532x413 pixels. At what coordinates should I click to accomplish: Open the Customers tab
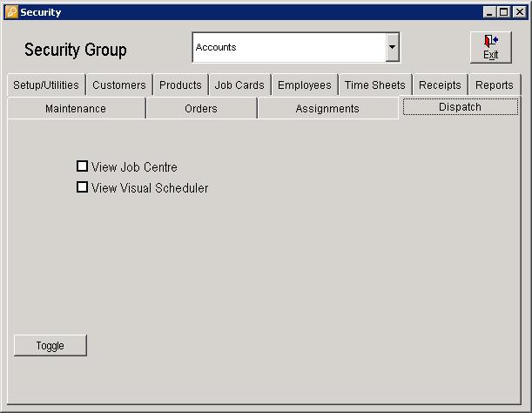click(119, 85)
